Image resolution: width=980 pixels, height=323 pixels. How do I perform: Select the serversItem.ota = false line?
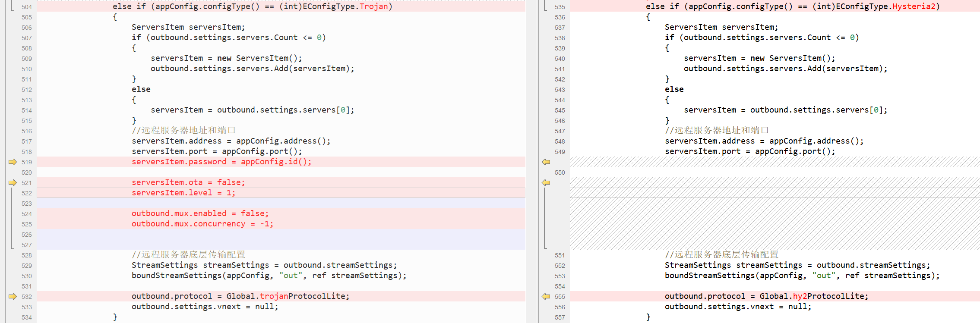coord(188,183)
